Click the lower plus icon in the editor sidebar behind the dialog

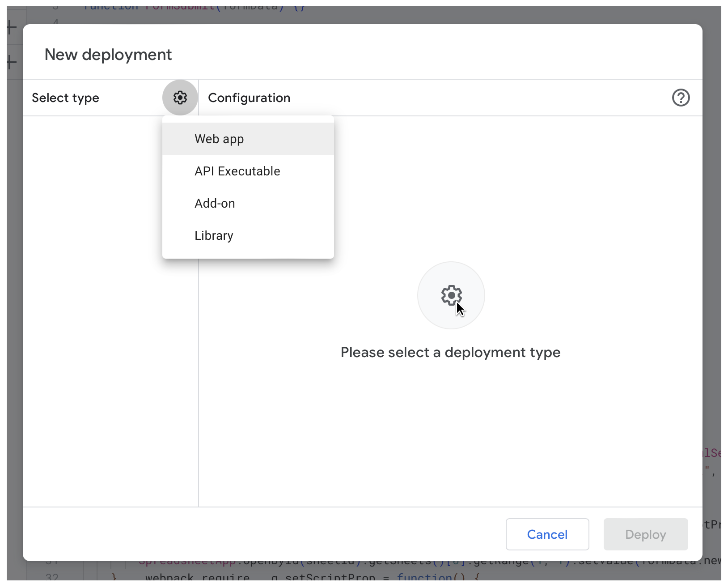coord(11,62)
